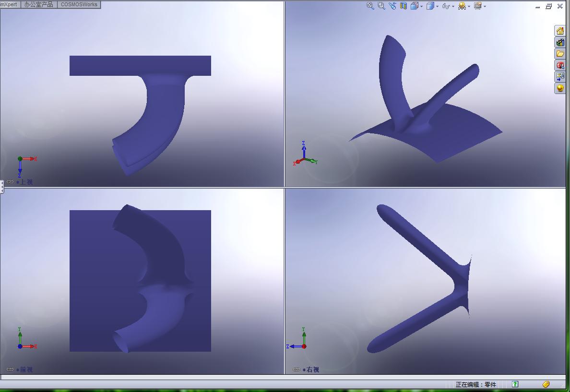Open the SolidWorks Search tab
Screen dimensions: 570x392
560,65
